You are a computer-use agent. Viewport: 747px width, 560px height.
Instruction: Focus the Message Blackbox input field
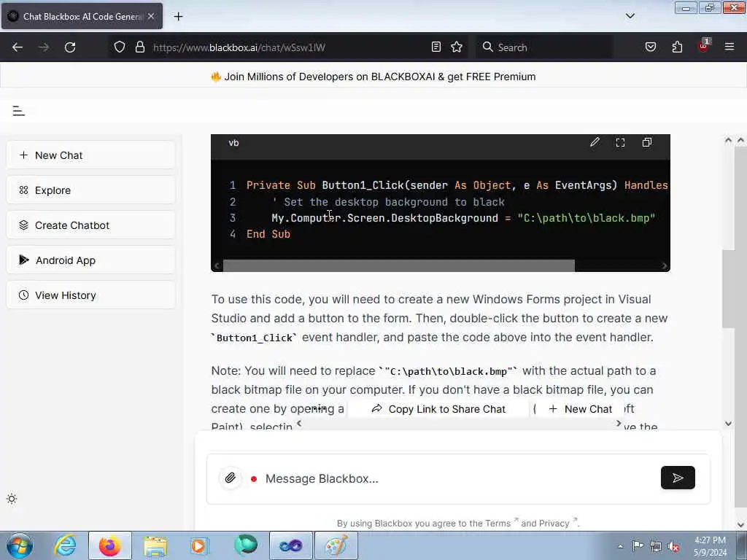pos(457,478)
